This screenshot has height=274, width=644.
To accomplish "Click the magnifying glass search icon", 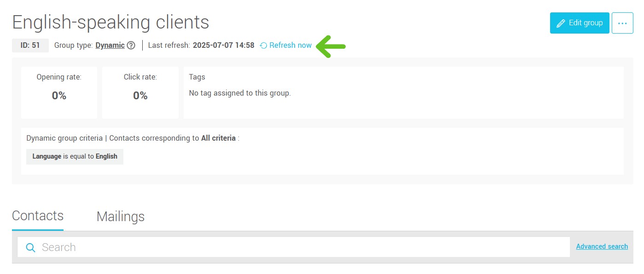I will pyautogui.click(x=31, y=248).
